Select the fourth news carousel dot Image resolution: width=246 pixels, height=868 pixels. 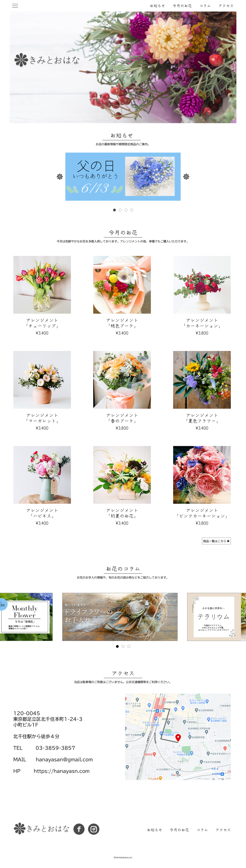pos(132,210)
